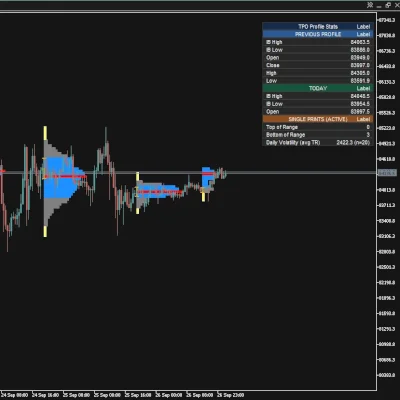Viewport: 400px width, 400px height.
Task: Click the High 84385.0 row in PREVIOUS PROFILE
Action: [x=318, y=73]
